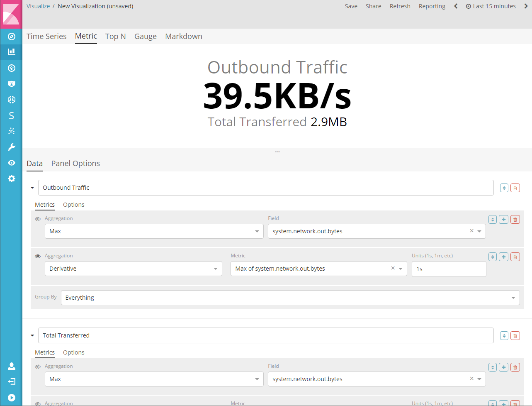Collapse the Outbound Traffic series
This screenshot has width=532, height=406.
(32, 188)
